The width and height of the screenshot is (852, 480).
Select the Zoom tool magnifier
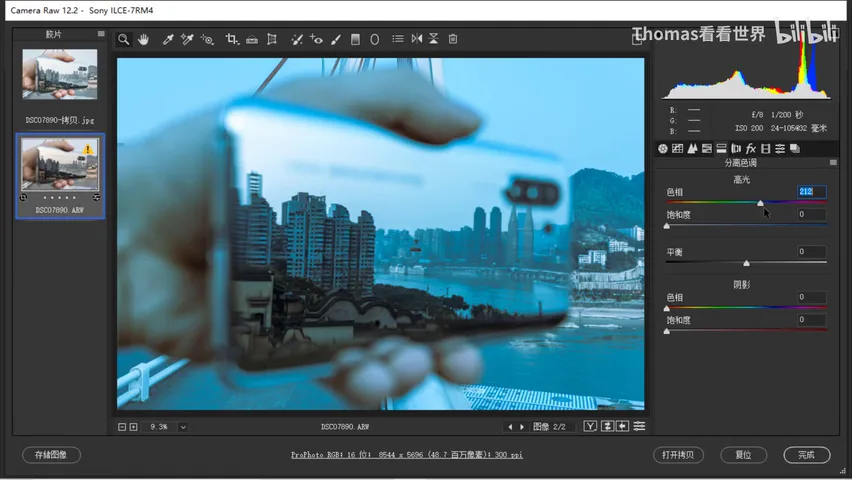point(124,39)
